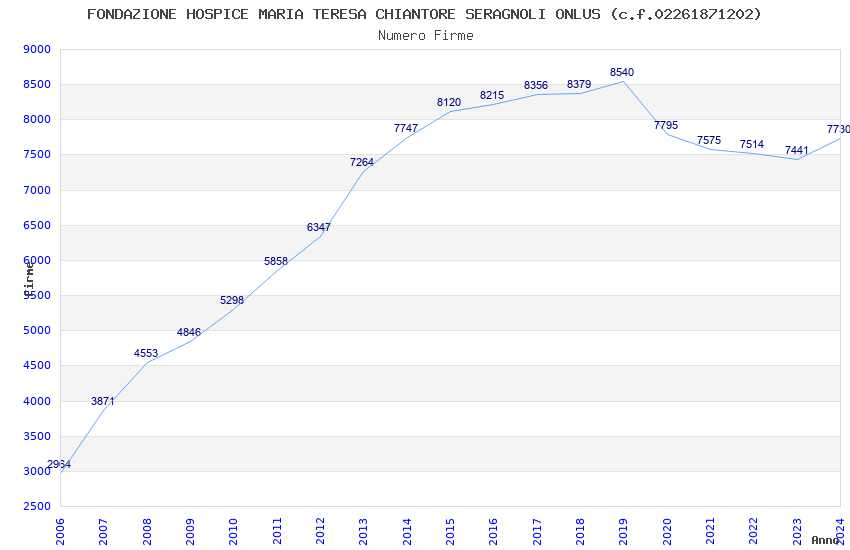Click the 2007 x-axis year label

[104, 531]
